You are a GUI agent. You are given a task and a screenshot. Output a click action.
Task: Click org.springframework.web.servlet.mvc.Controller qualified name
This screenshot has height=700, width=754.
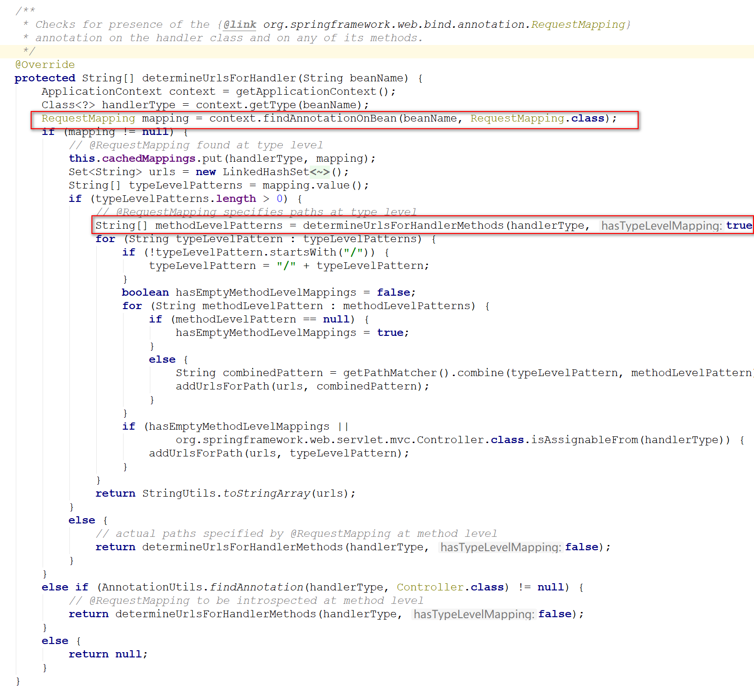[330, 440]
